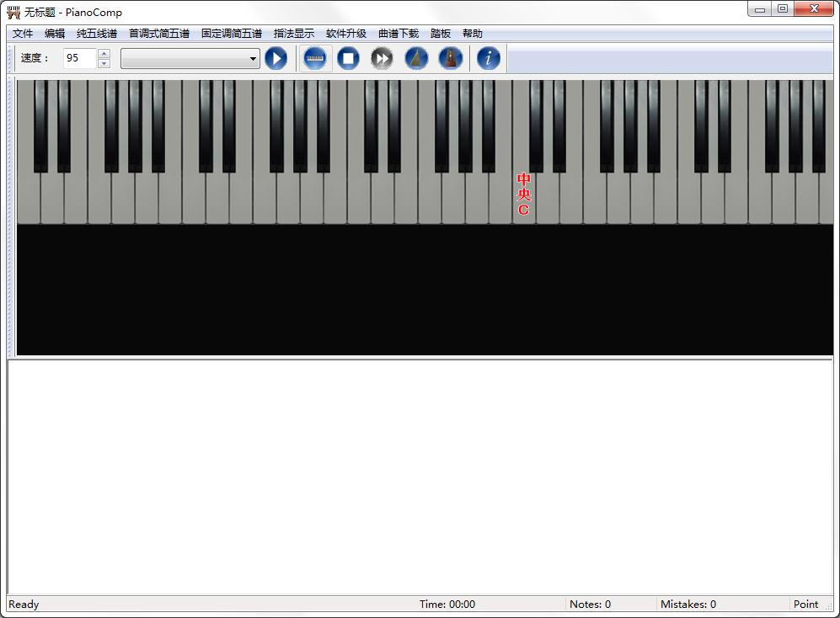Click 'Mistakes: 0' in status bar
This screenshot has height=618, width=840.
(688, 604)
